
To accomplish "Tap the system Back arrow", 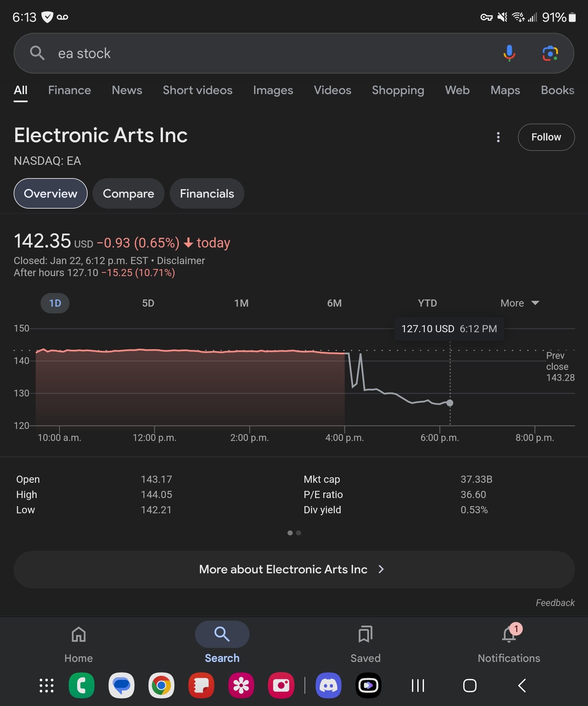I will coord(522,686).
